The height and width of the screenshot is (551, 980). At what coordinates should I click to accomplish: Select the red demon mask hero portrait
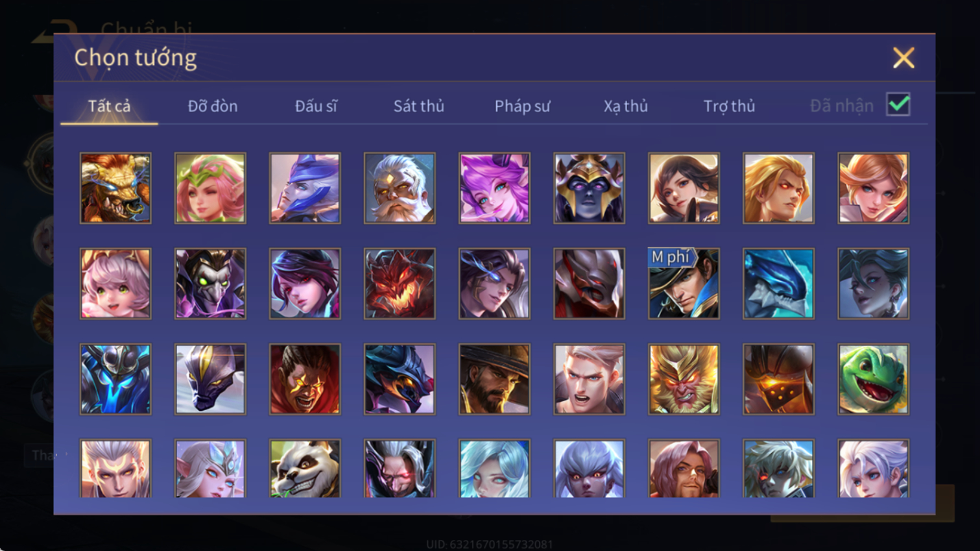coord(400,284)
